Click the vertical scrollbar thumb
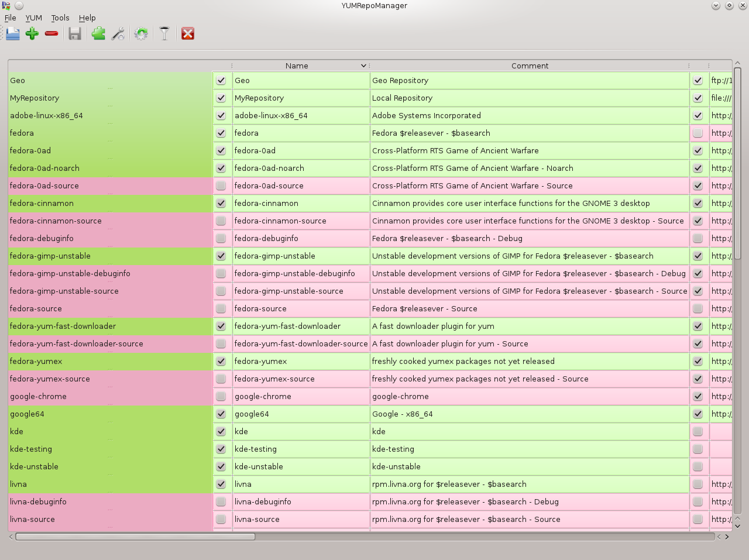The image size is (749, 560). [x=737, y=163]
